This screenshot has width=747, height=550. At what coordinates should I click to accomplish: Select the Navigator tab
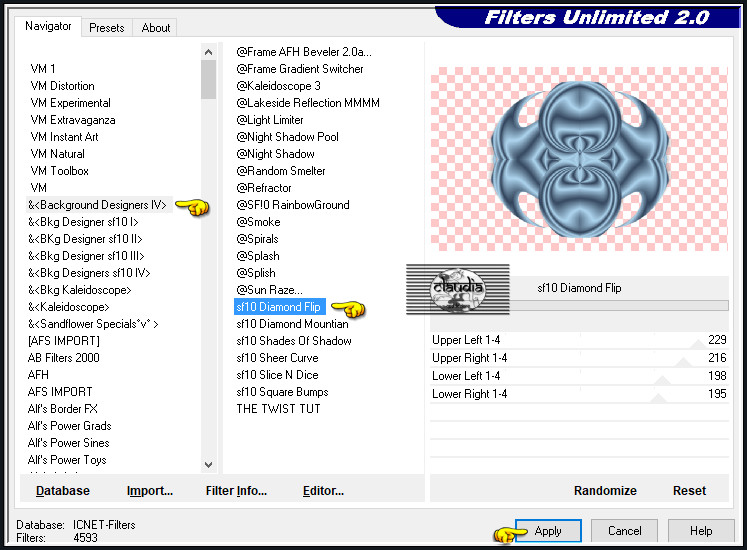tap(48, 26)
